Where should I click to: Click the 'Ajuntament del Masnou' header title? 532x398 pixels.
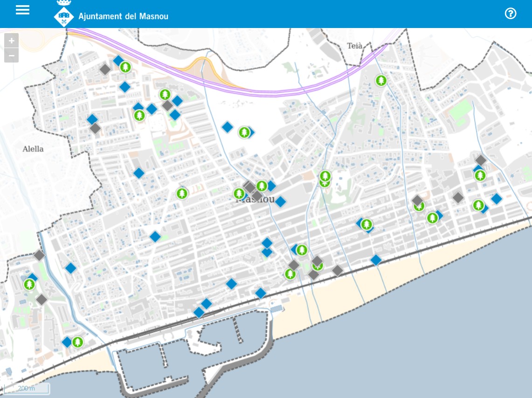(x=123, y=16)
